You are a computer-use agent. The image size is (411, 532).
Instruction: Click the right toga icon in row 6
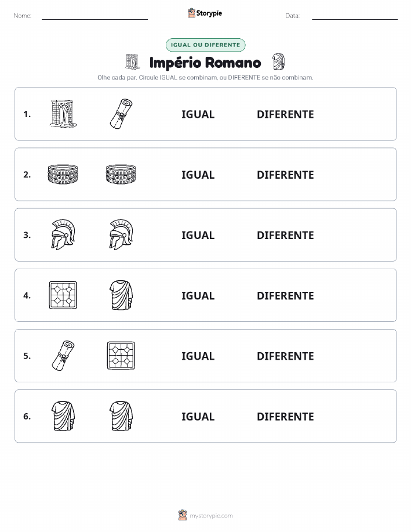tap(121, 416)
